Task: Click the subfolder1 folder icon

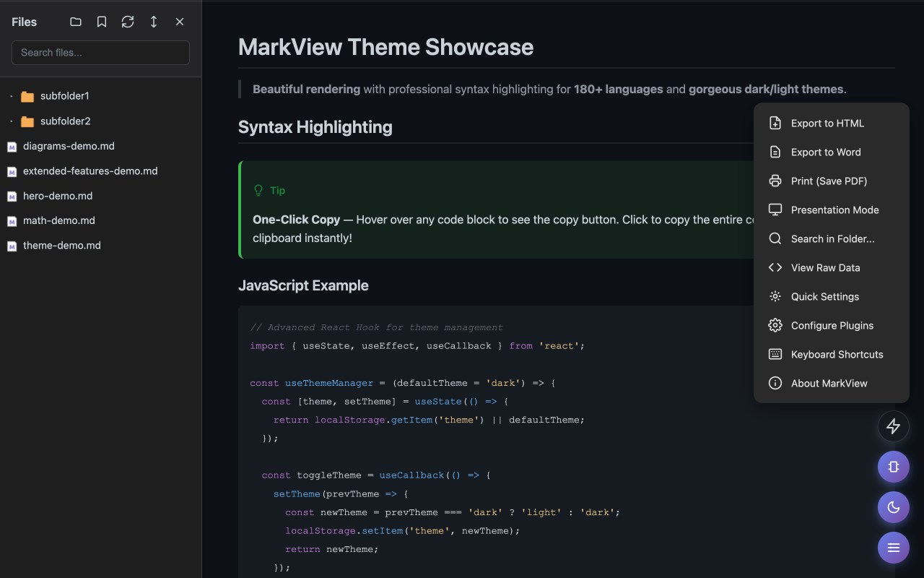Action: tap(27, 96)
